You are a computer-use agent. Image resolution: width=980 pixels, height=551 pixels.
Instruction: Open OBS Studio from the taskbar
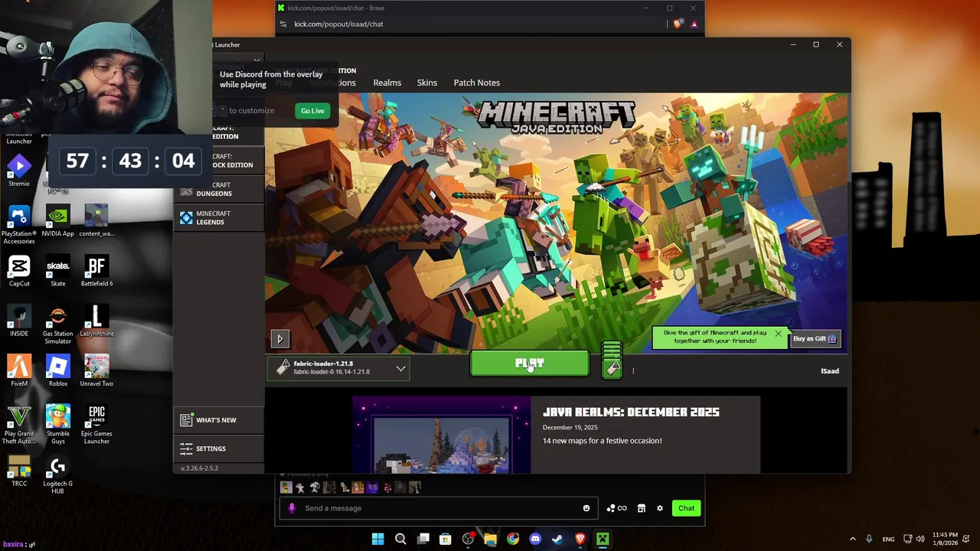coord(468,539)
